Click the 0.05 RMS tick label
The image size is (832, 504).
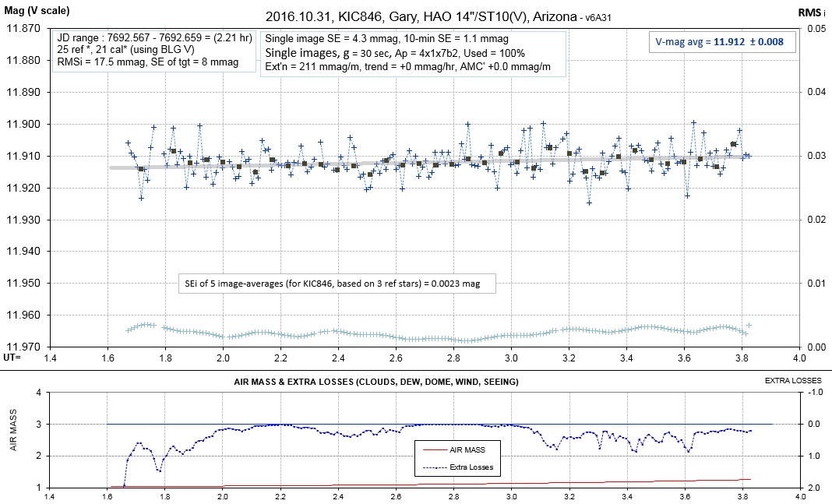[x=816, y=29]
